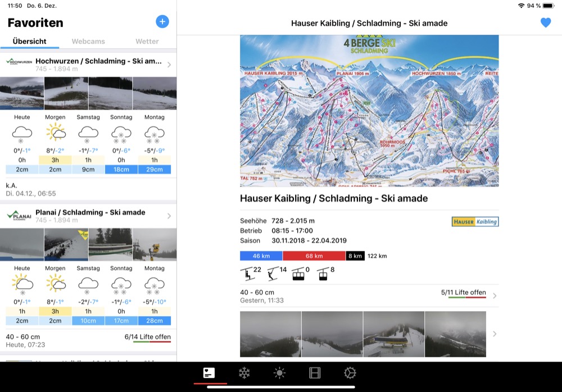Expand Planai / Schladming entry chevron
This screenshot has height=392, width=562.
(x=169, y=216)
